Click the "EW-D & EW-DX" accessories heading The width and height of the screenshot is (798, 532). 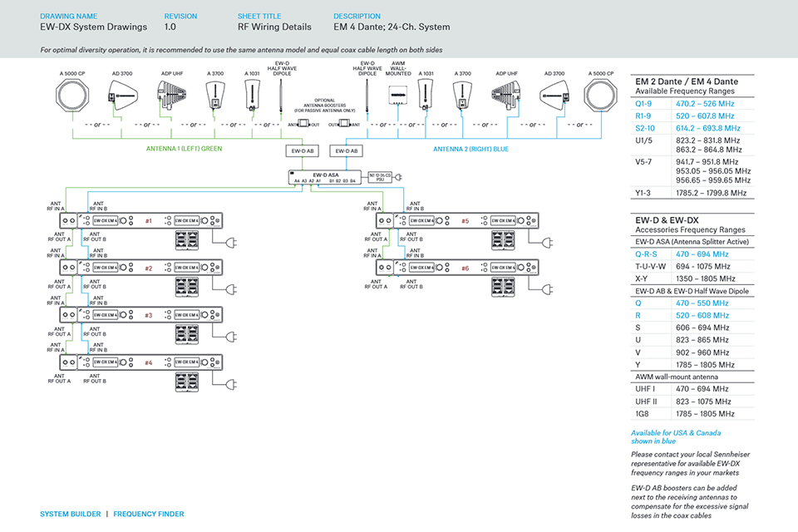pos(667,220)
